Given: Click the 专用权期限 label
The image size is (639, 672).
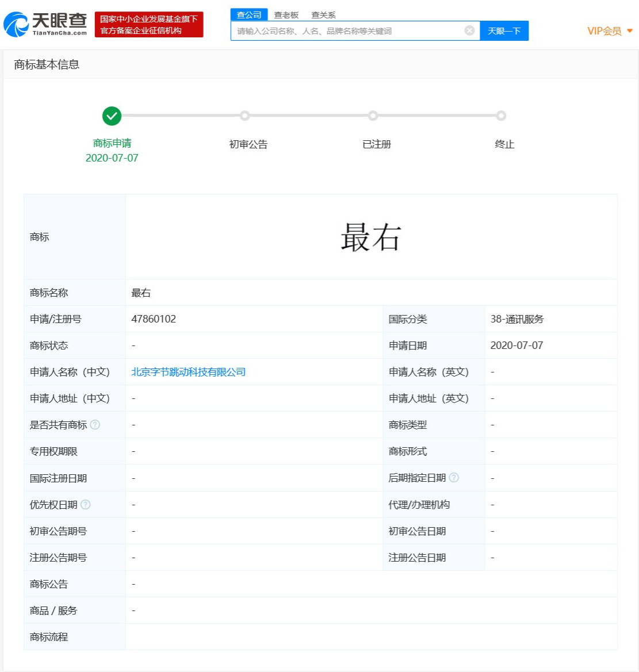Looking at the screenshot, I should [53, 451].
